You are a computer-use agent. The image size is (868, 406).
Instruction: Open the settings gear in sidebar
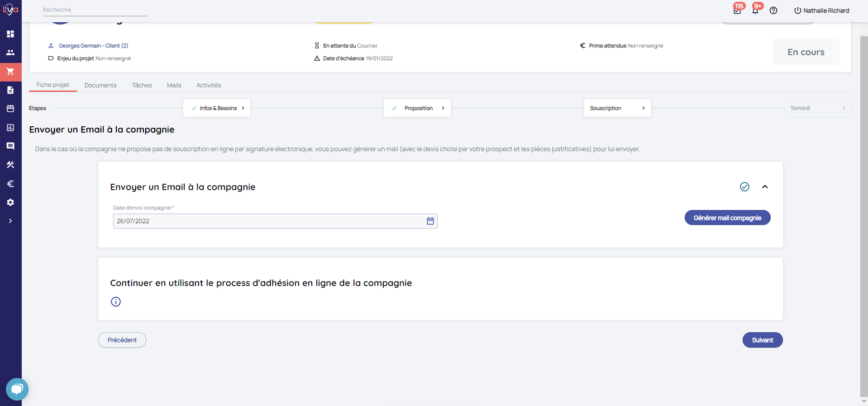(x=10, y=202)
